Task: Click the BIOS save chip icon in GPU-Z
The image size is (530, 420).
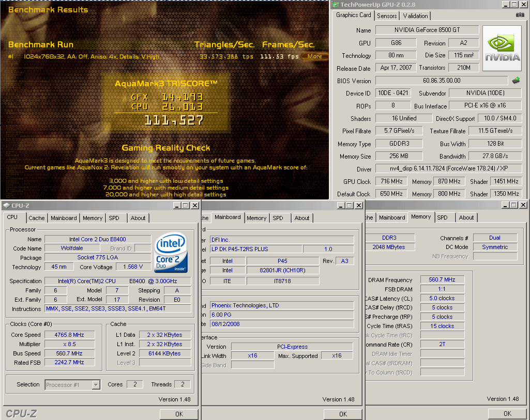Action: click(516, 81)
